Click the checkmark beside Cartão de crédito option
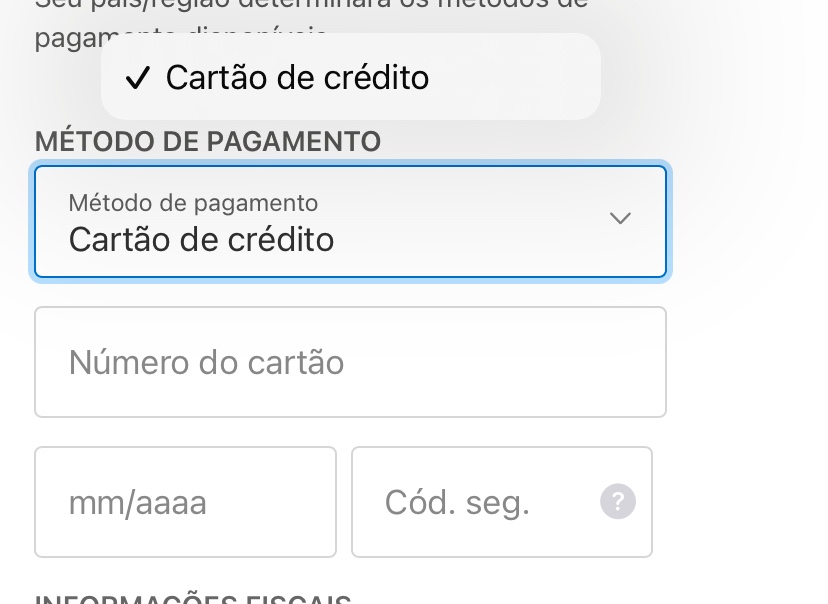Viewport: 828px width, 604px height. (139, 78)
